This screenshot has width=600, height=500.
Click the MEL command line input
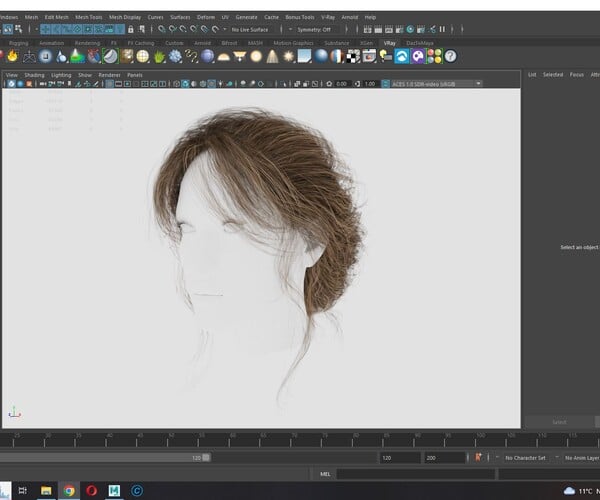click(x=416, y=474)
